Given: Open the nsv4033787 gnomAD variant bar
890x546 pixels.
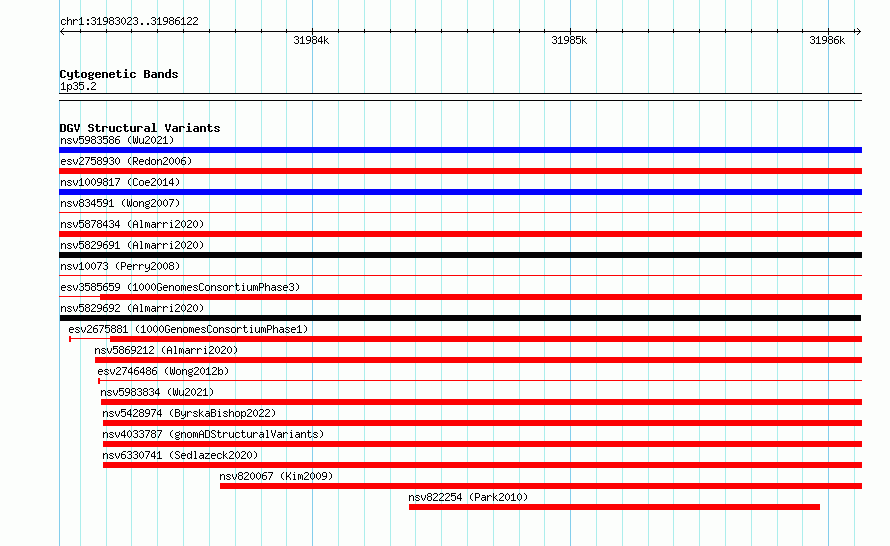Looking at the screenshot, I should [482, 444].
